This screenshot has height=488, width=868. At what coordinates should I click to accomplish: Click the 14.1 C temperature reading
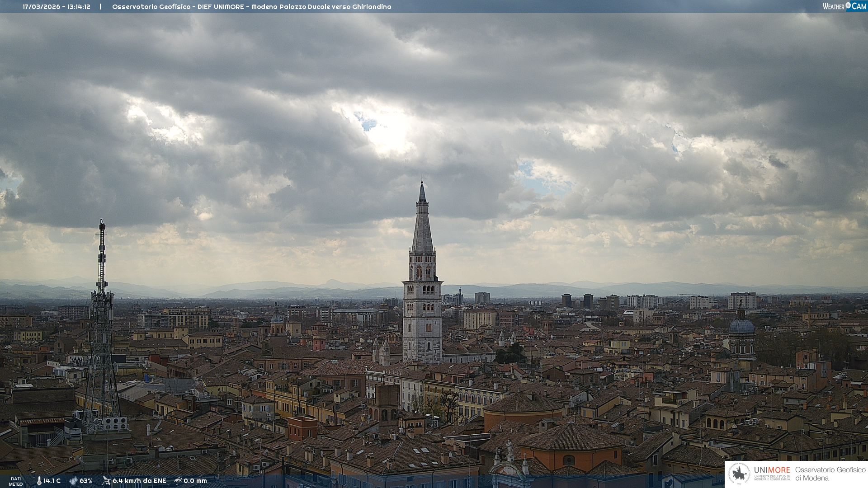point(52,481)
